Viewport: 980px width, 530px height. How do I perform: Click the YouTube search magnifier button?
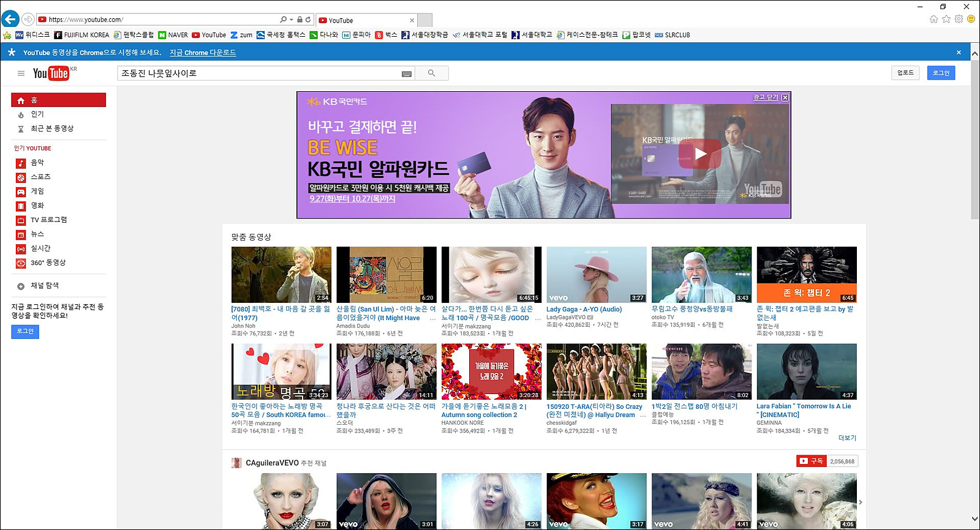coord(432,73)
